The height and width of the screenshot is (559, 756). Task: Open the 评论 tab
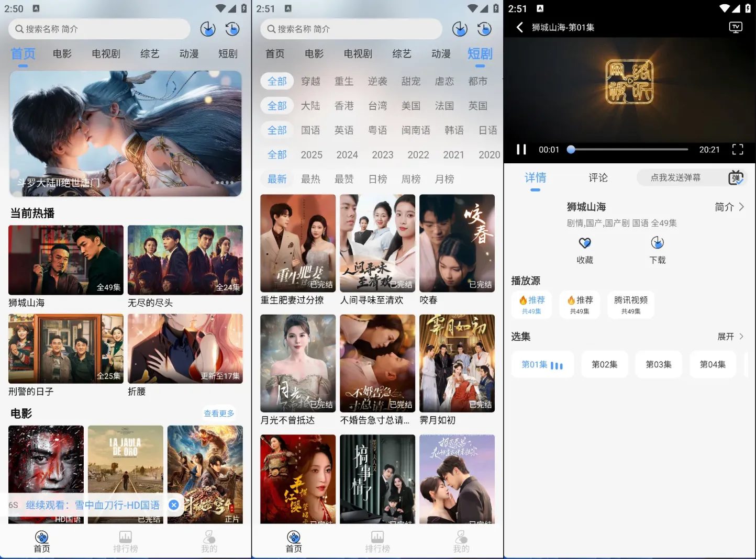(x=598, y=177)
